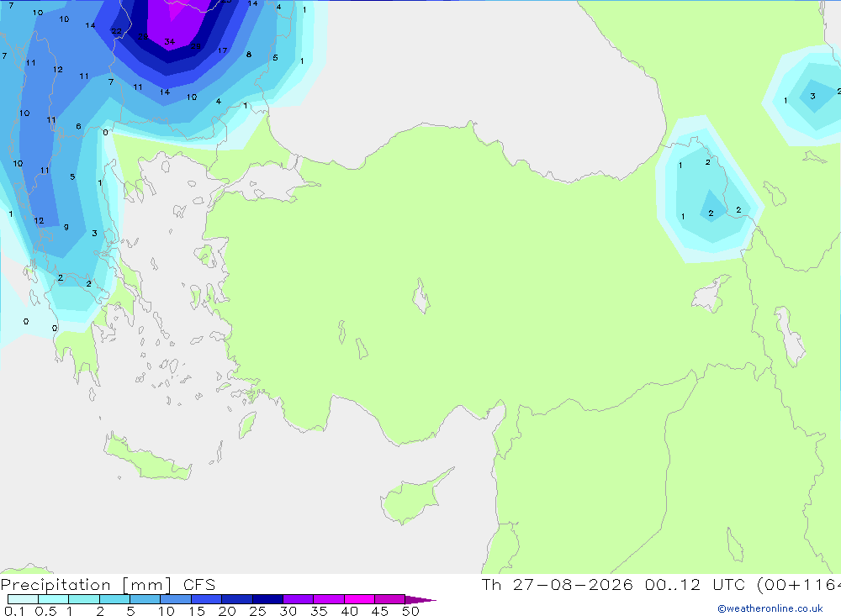Click the "Precipitation [mm] CFS" title text

click(x=108, y=585)
